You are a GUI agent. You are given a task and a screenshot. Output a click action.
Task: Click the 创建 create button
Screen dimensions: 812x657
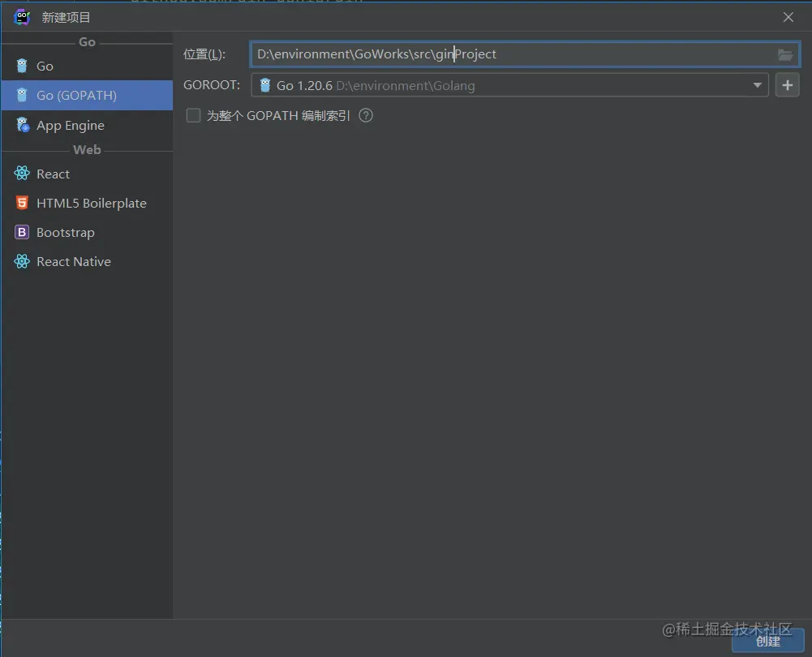click(768, 641)
